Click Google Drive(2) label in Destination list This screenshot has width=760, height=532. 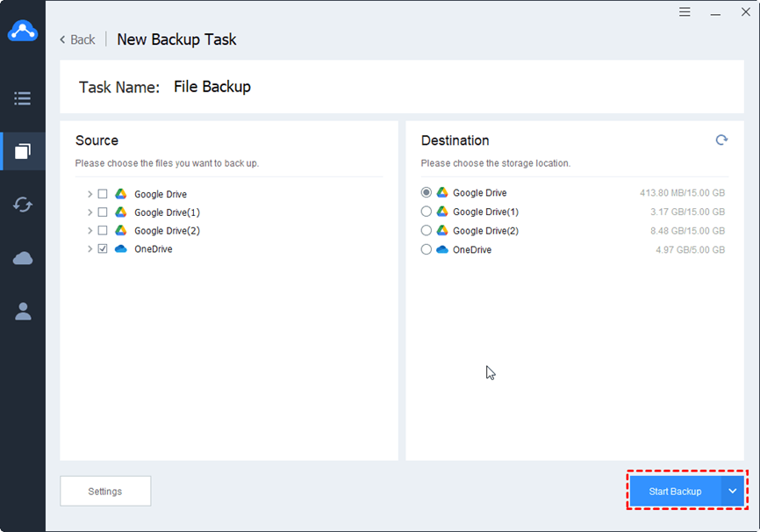point(485,231)
